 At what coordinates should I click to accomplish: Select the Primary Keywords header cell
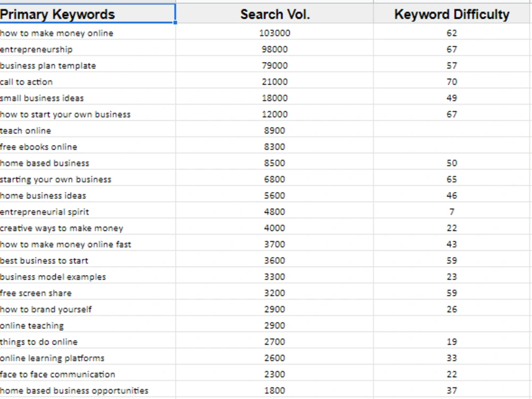coord(88,14)
